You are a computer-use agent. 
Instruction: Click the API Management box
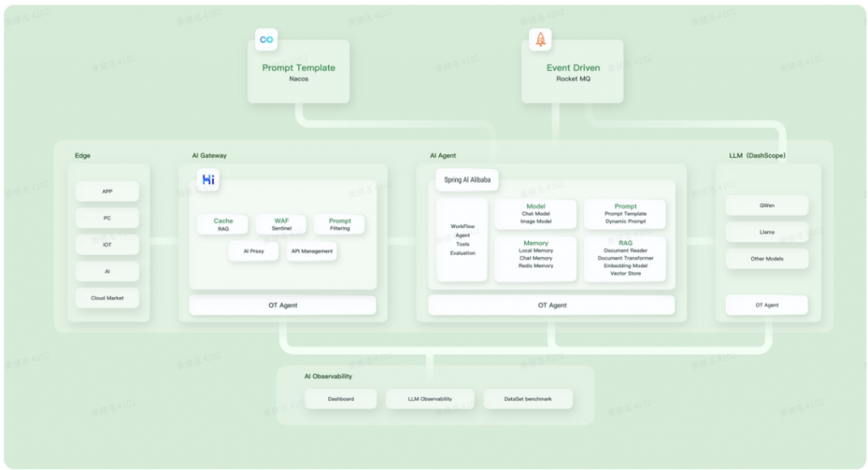[311, 251]
